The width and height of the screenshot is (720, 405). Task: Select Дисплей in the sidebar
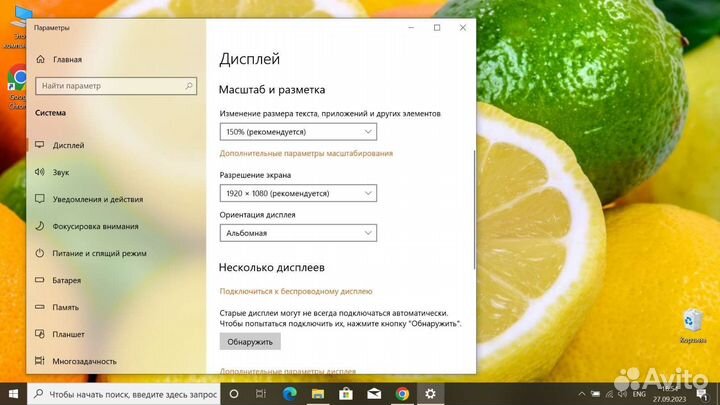[60, 145]
